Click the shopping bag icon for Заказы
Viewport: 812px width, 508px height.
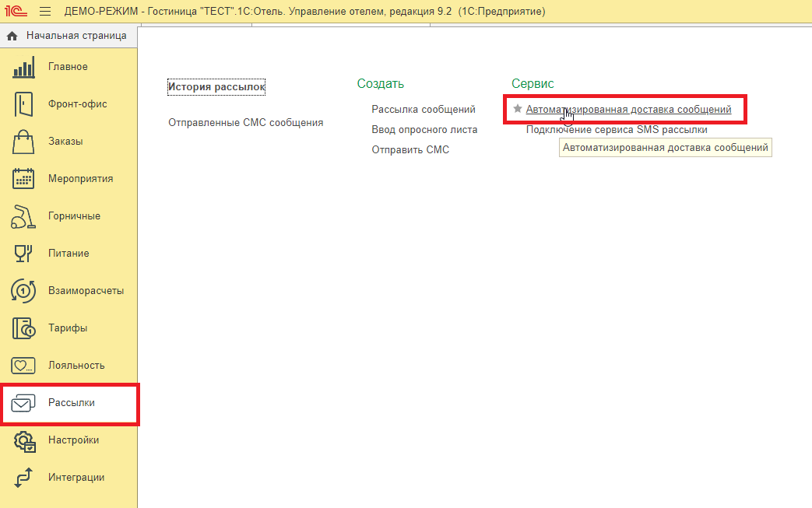(23, 142)
